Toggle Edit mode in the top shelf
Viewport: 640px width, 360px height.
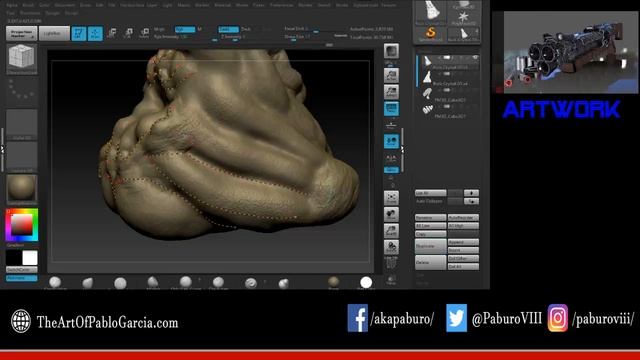click(79, 33)
